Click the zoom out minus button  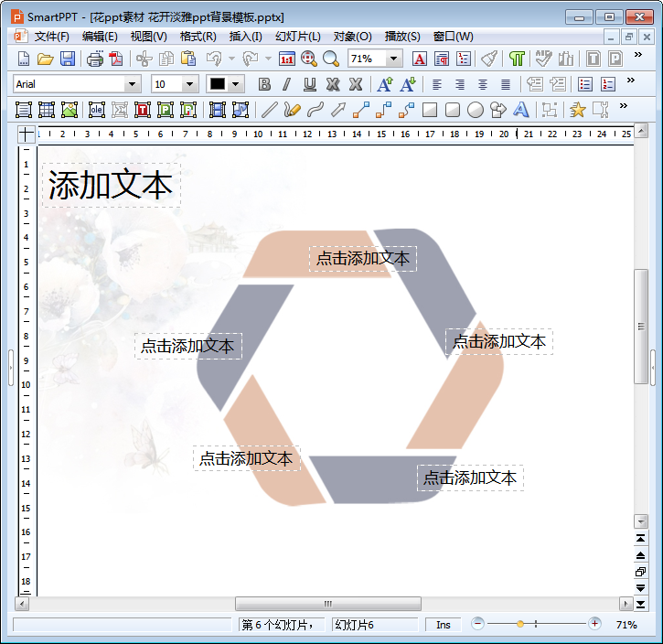tap(477, 623)
